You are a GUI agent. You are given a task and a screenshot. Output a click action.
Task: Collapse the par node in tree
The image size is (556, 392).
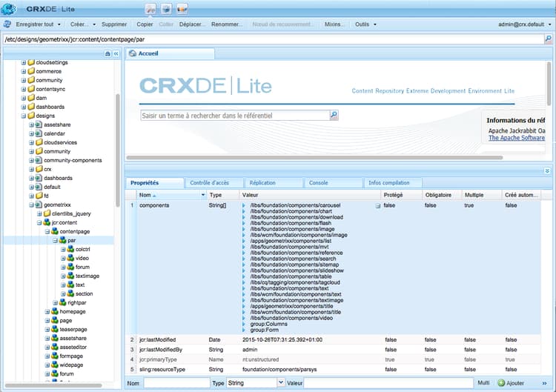[x=55, y=240]
